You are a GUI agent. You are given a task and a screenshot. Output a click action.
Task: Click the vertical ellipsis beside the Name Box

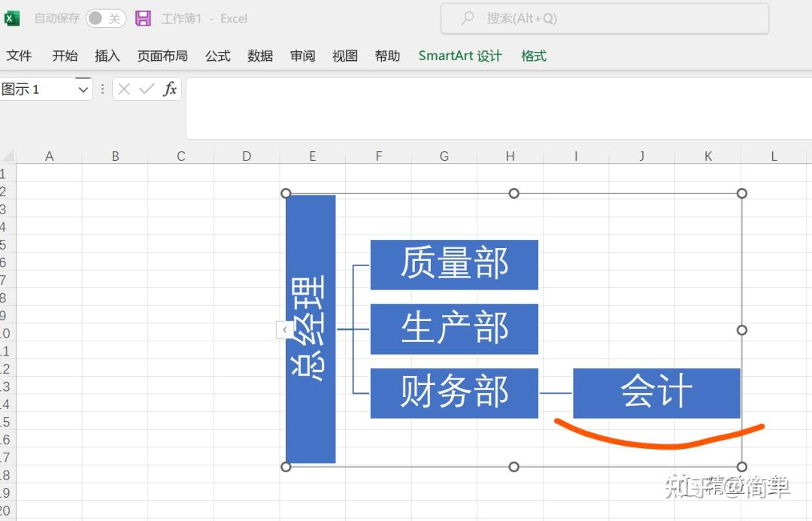click(101, 89)
